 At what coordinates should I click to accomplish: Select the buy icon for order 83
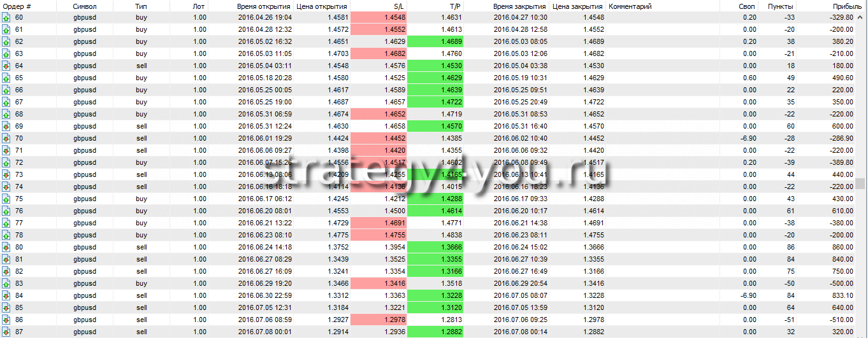tap(6, 283)
